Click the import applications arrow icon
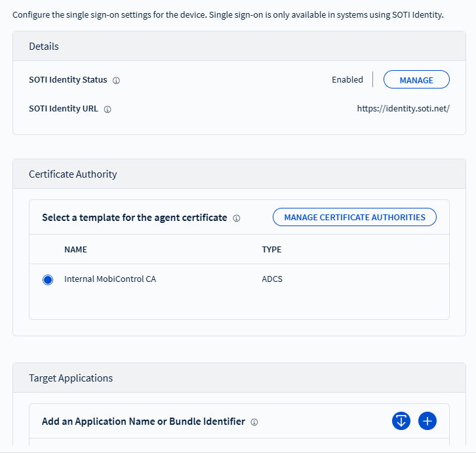The image size is (476, 453). (x=401, y=421)
